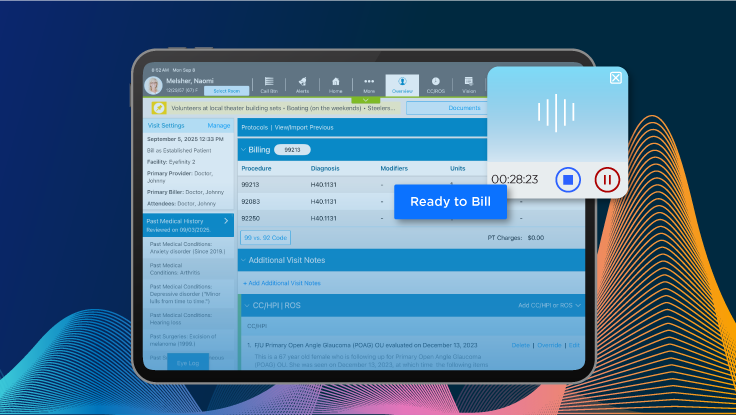Image resolution: width=736 pixels, height=415 pixels.
Task: Go to the Home icon
Action: [x=335, y=84]
